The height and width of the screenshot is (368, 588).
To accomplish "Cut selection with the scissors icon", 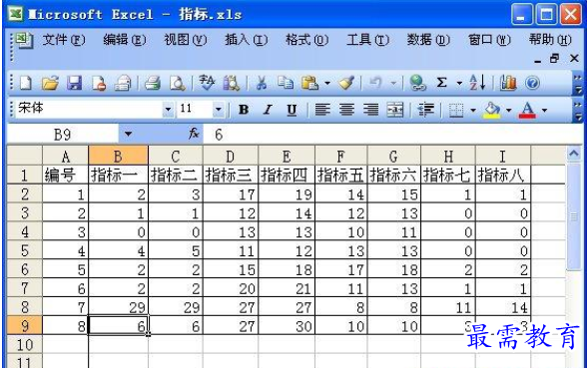I will [262, 83].
